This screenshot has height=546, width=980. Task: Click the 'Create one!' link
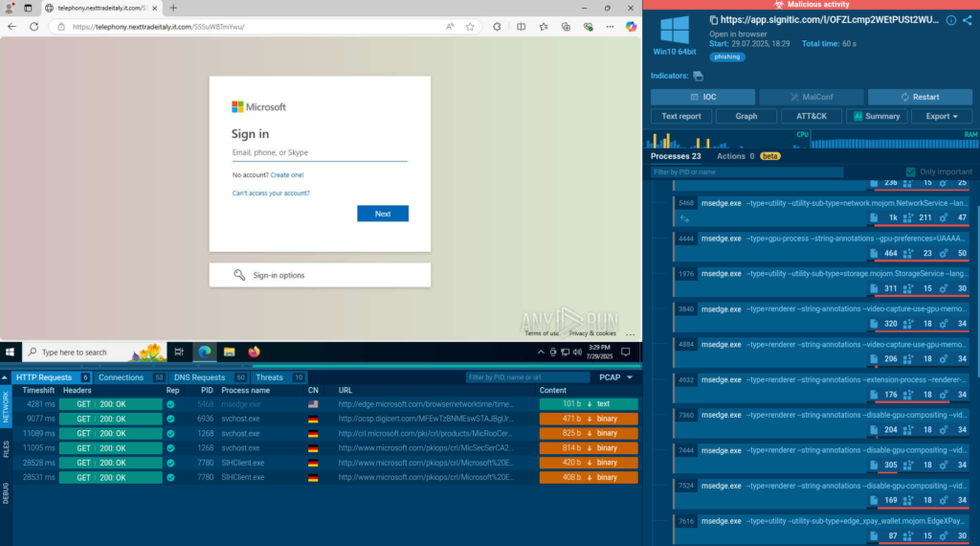coord(286,175)
